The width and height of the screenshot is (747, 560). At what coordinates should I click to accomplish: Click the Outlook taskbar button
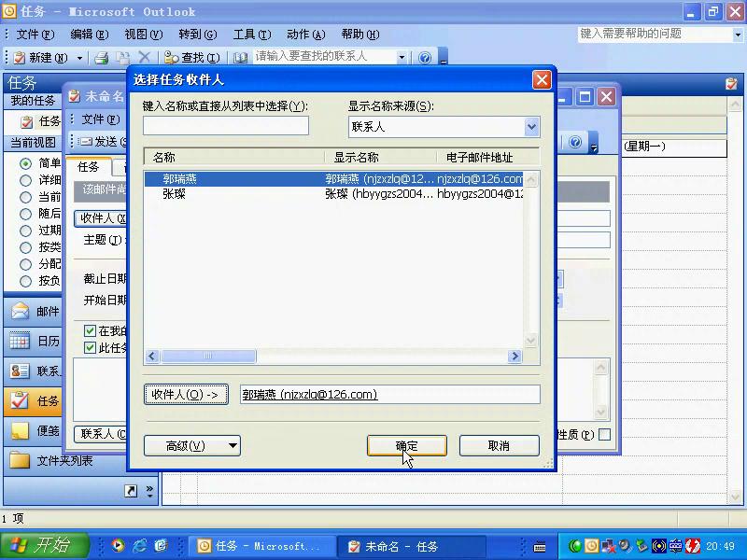pyautogui.click(x=261, y=546)
